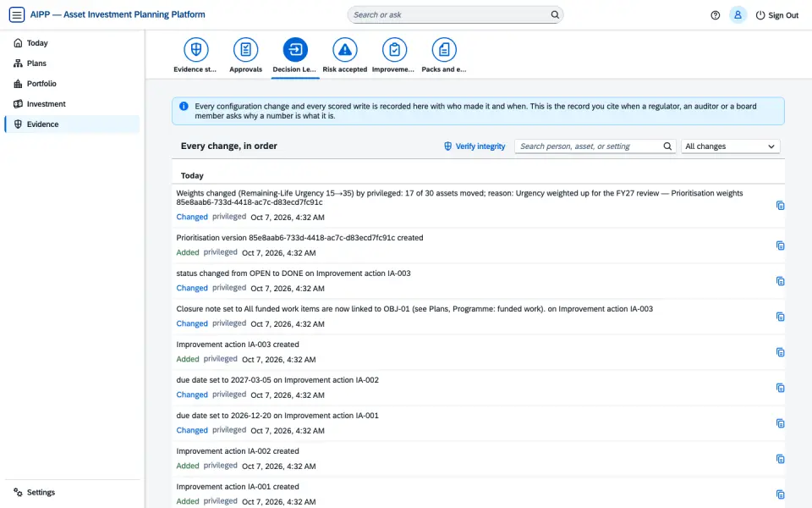Copy the status changed OPEN to DONE entry
This screenshot has width=812, height=508.
(x=780, y=281)
